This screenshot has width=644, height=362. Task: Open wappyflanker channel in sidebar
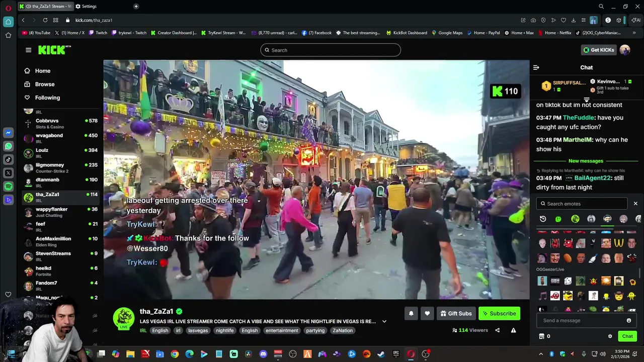[x=60, y=212]
